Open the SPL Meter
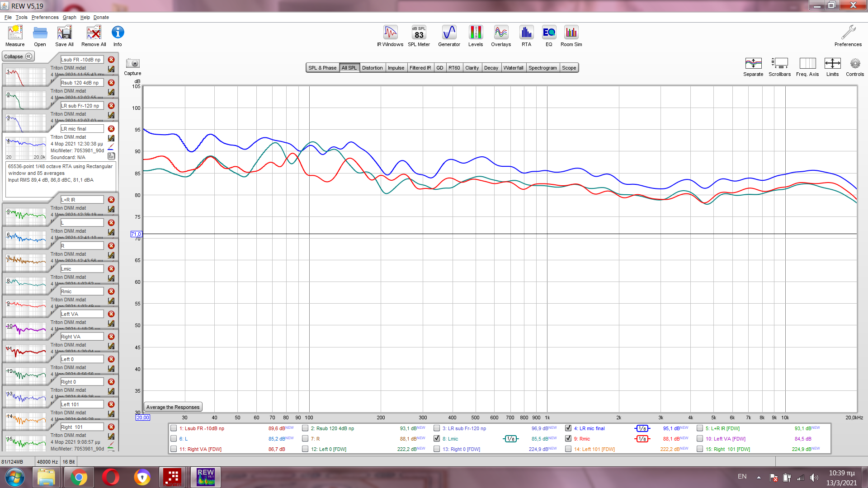Screen dimensions: 868x488 419,36
